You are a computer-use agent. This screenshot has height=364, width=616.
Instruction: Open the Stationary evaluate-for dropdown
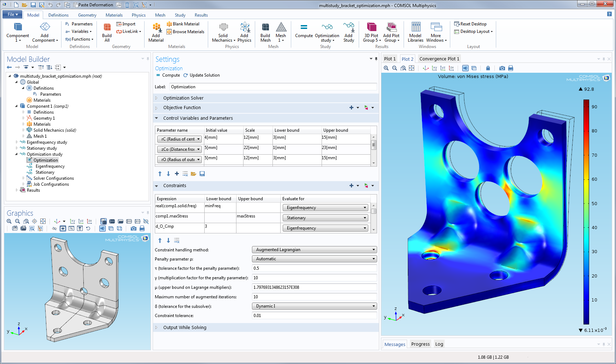(325, 218)
